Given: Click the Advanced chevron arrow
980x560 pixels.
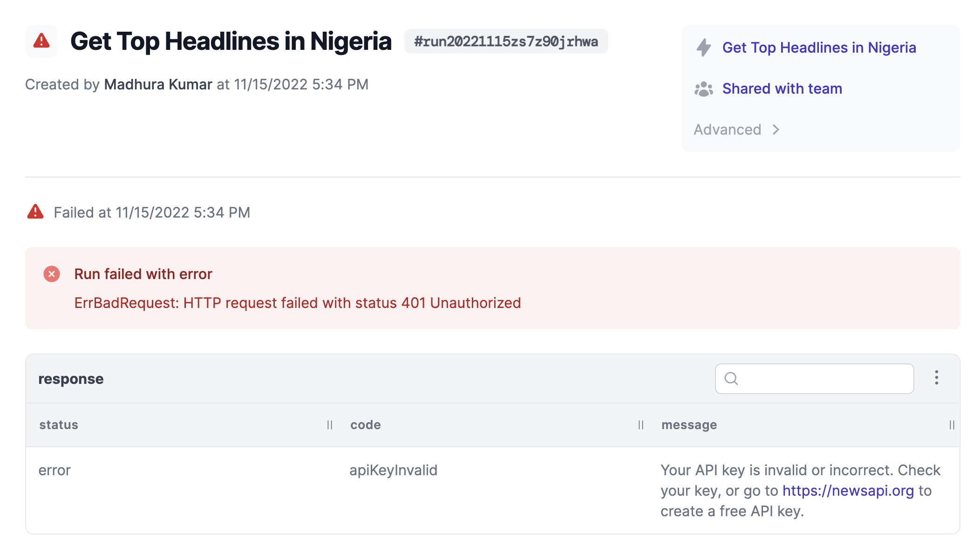Looking at the screenshot, I should [x=776, y=130].
